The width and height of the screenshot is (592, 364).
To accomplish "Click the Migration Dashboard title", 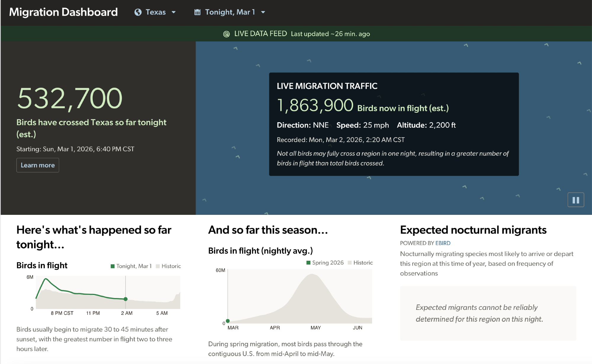I will coord(63,12).
